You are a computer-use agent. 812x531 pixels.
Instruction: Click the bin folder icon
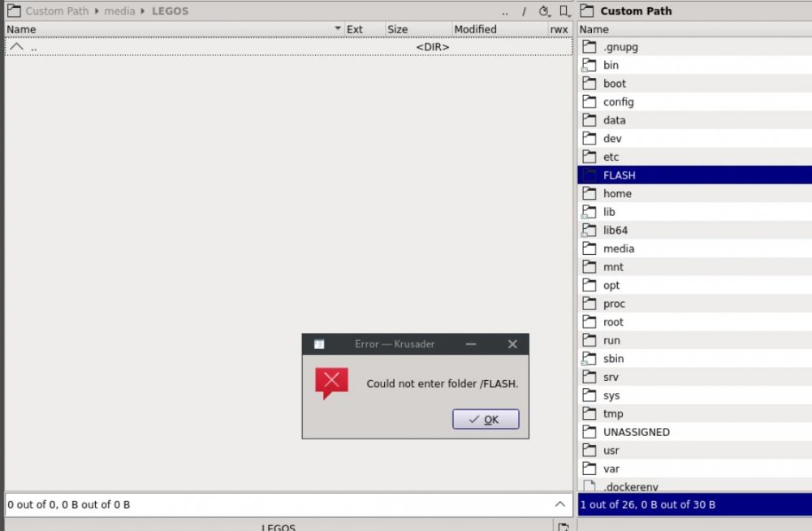pyautogui.click(x=589, y=65)
